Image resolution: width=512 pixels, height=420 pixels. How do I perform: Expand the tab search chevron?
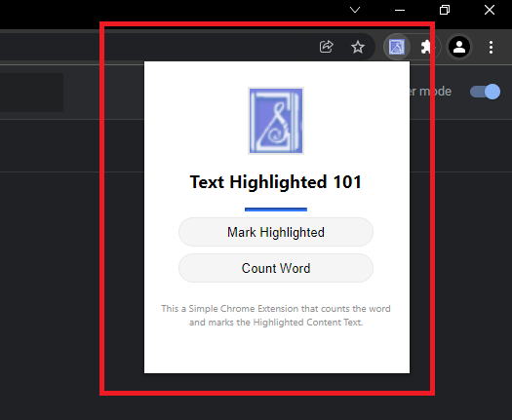pyautogui.click(x=355, y=10)
